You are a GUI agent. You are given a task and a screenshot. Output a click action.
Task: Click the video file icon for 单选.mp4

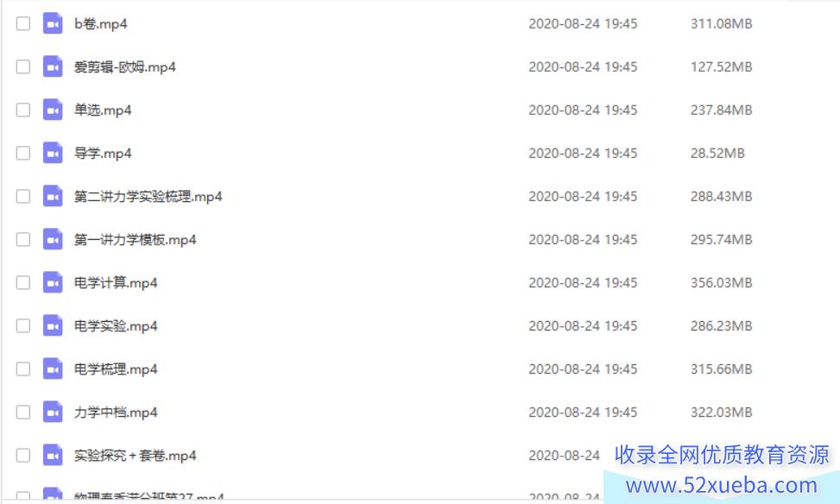coord(53,110)
